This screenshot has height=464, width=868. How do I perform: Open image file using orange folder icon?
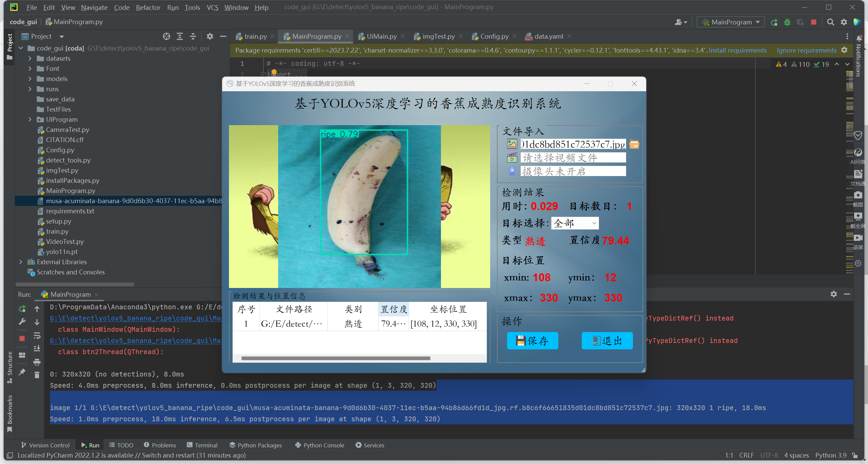(x=634, y=144)
